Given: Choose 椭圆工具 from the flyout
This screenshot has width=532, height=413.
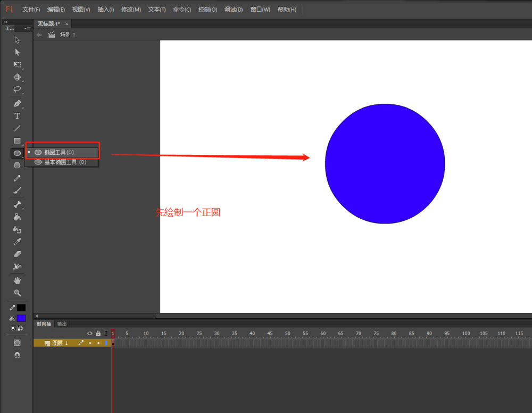Looking at the screenshot, I should click(59, 152).
